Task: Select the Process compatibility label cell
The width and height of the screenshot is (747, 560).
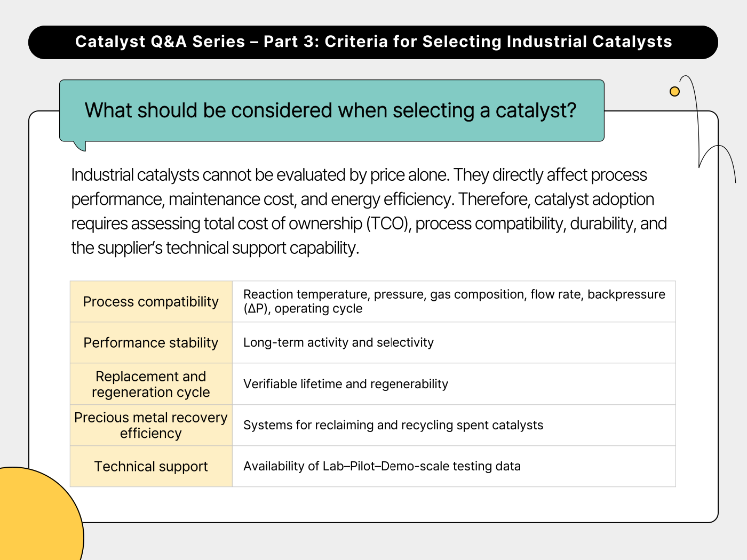Action: [151, 302]
